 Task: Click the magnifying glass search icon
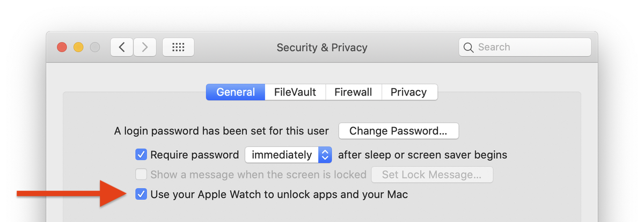[x=469, y=47]
